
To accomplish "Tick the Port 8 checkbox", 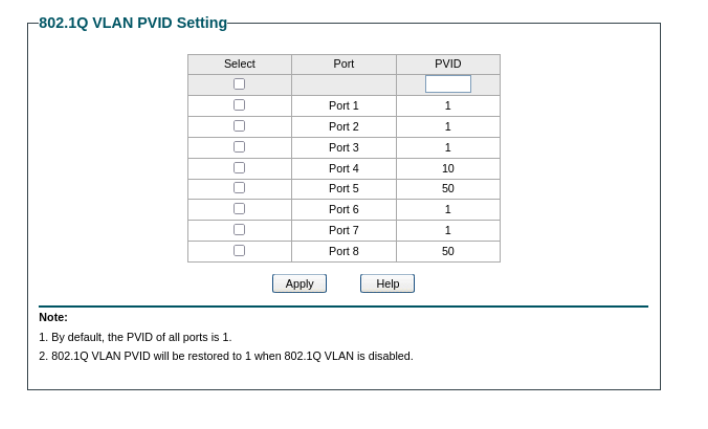I will coord(239,251).
